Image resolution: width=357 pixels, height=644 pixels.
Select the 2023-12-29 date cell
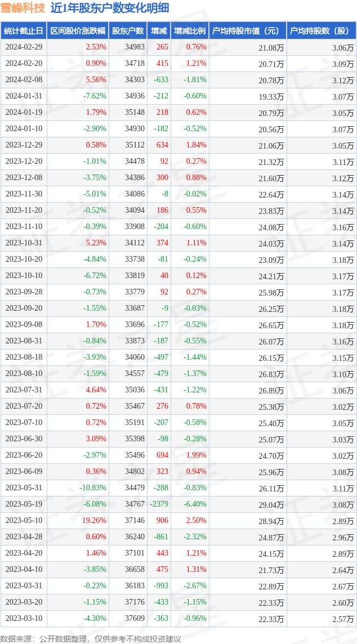coord(24,145)
